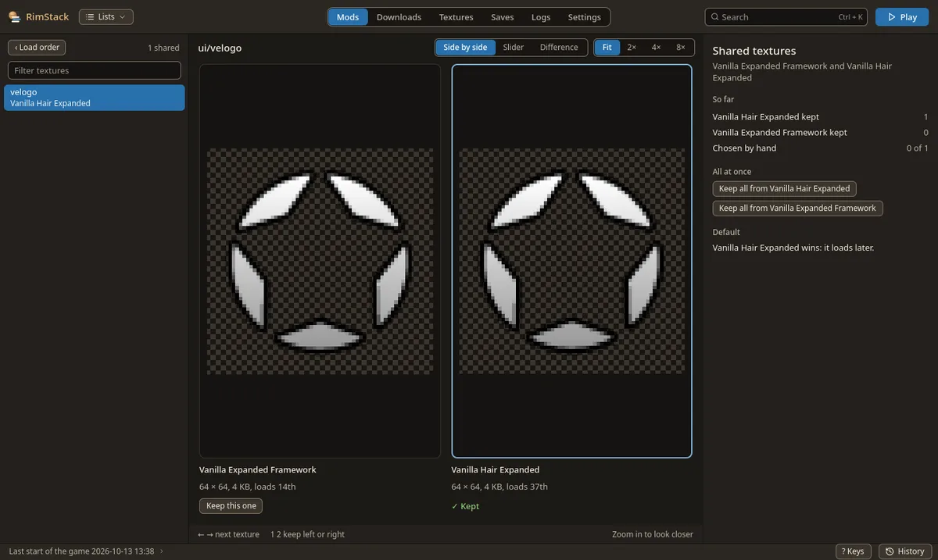
Task: Click Chosen by hand row
Action: tap(820, 148)
